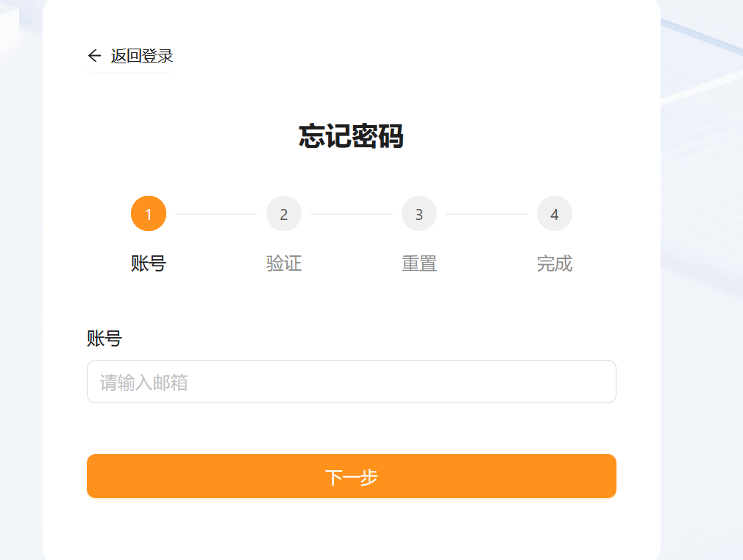Screen dimensions: 743x560
Task: Select the orange step 1 circle
Action: pyautogui.click(x=149, y=214)
